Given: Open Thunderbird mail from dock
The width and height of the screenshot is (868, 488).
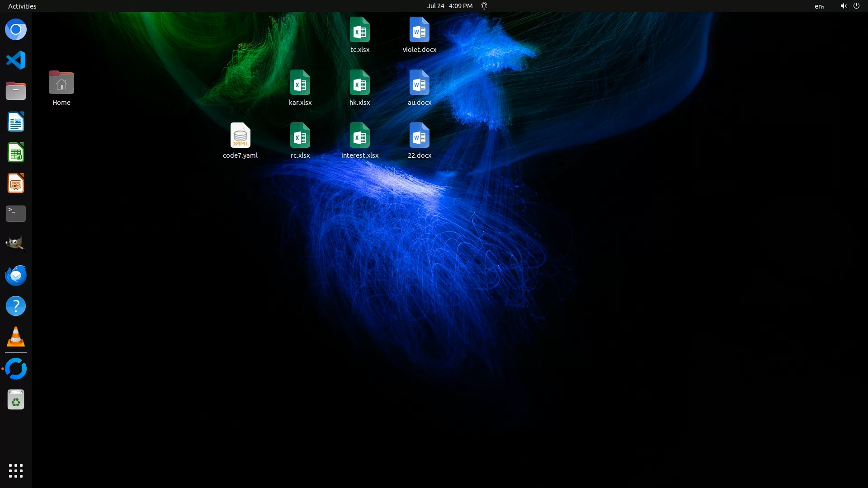Looking at the screenshot, I should (16, 275).
